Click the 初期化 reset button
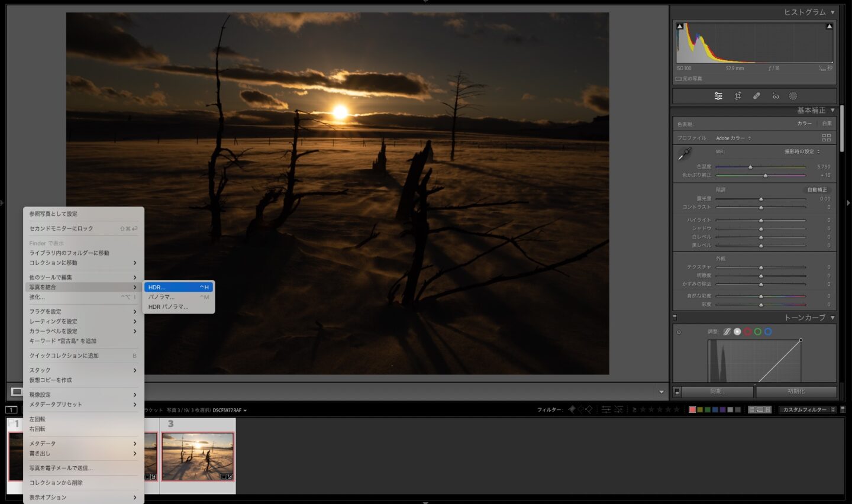Viewport: 852px width, 504px height. pos(796,392)
